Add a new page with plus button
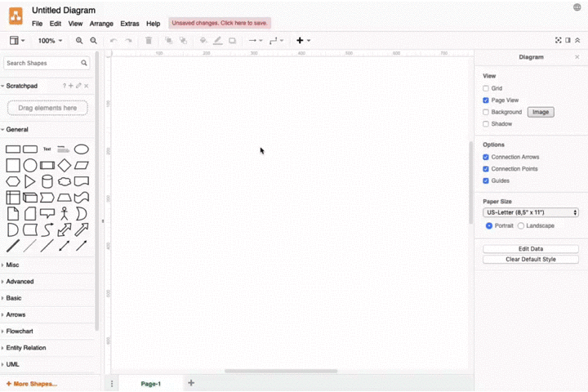588x392 pixels. point(191,383)
